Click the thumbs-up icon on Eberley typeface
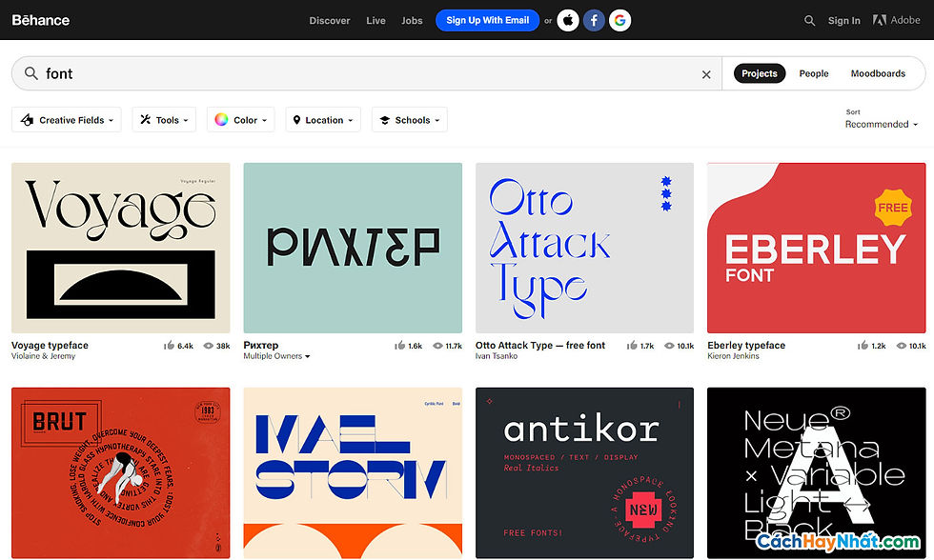934x560 pixels. pyautogui.click(x=863, y=345)
